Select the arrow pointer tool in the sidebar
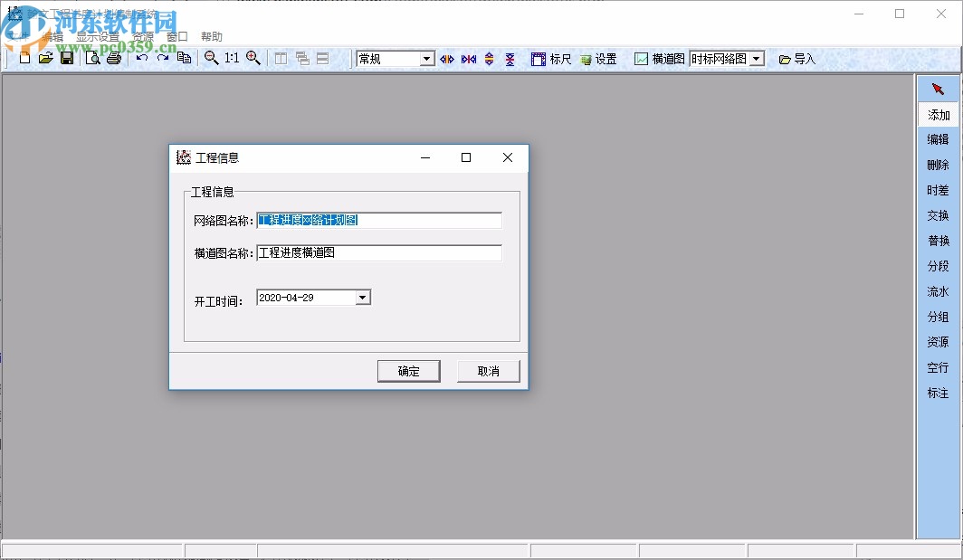963x560 pixels. pos(939,89)
